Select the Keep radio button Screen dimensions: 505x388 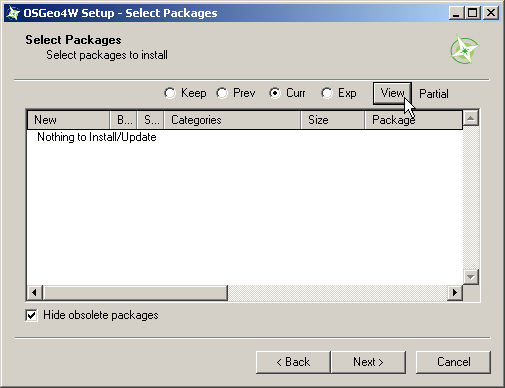pos(170,93)
